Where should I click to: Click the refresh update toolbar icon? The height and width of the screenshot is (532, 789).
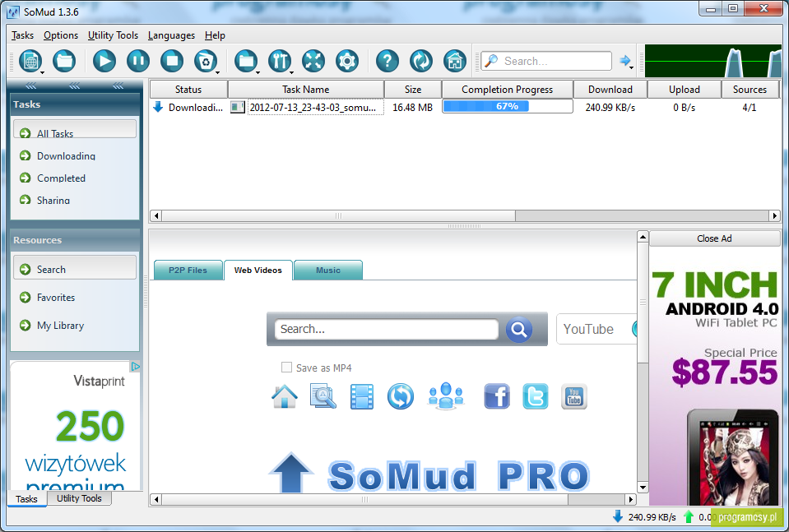click(421, 61)
